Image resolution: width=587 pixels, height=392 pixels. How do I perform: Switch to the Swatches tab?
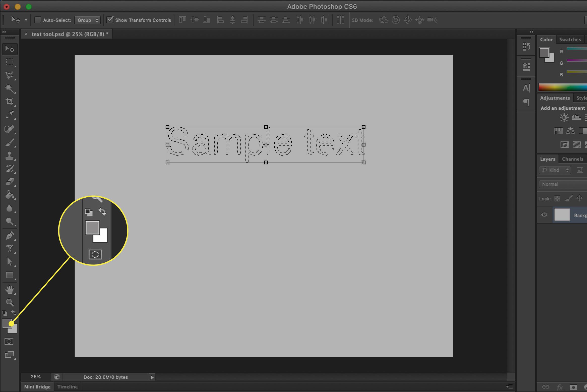point(570,39)
